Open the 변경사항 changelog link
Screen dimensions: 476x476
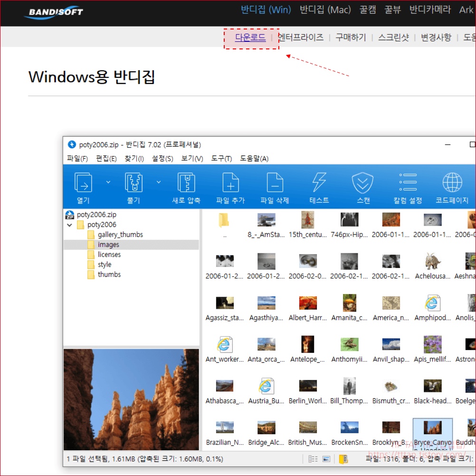436,38
